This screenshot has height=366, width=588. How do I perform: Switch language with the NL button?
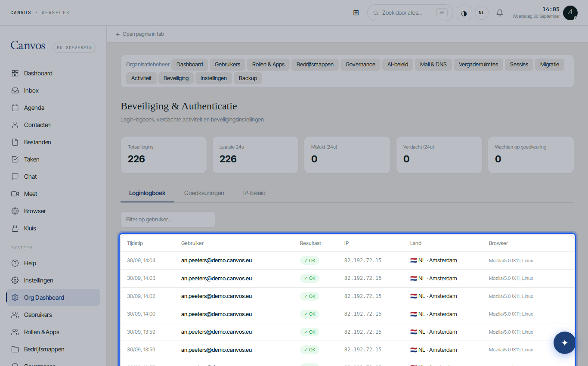(x=482, y=13)
